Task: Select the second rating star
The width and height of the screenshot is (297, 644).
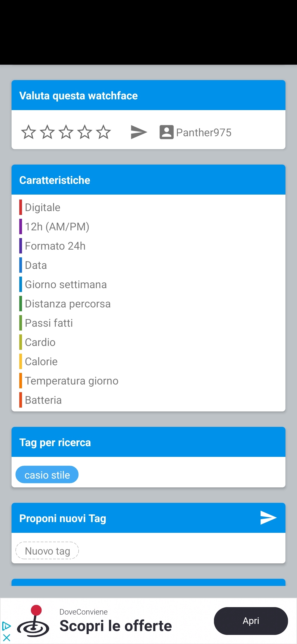Action: [47, 132]
